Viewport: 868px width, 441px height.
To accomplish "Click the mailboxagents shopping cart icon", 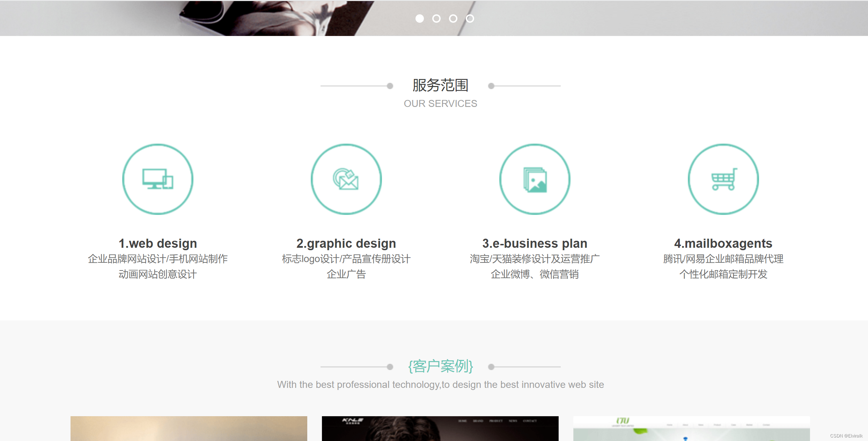I will (724, 179).
